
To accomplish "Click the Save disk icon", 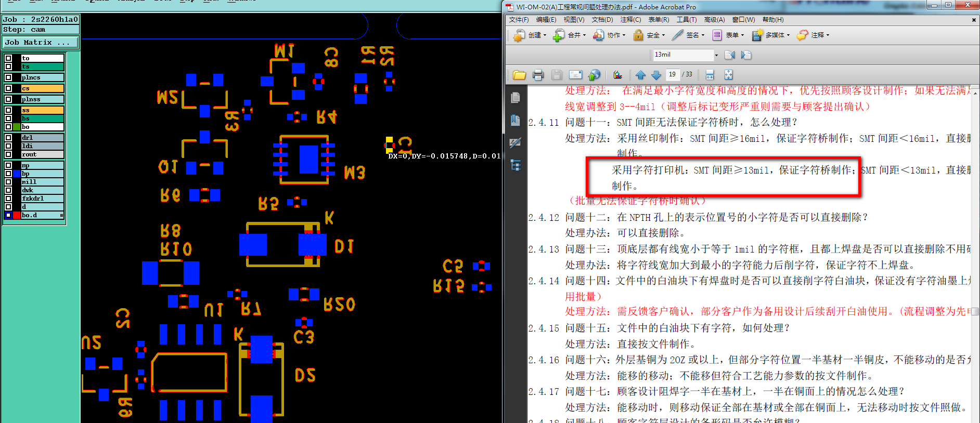I will point(557,75).
